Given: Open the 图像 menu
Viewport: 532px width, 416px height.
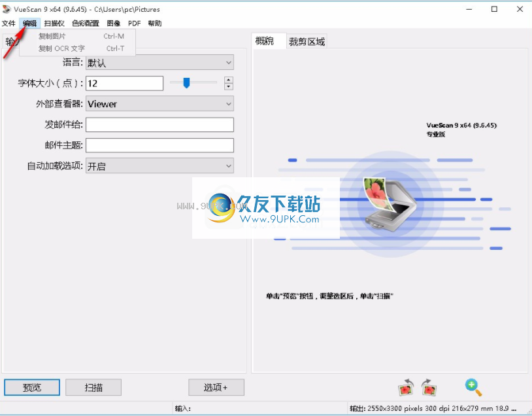Looking at the screenshot, I should (x=114, y=23).
